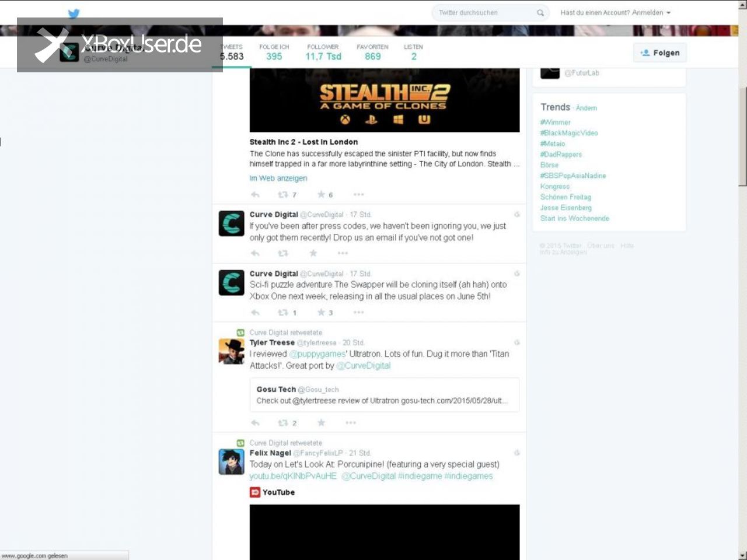Image resolution: width=747 pixels, height=560 pixels.
Task: Click the #indiegames hashtag
Action: tap(469, 476)
